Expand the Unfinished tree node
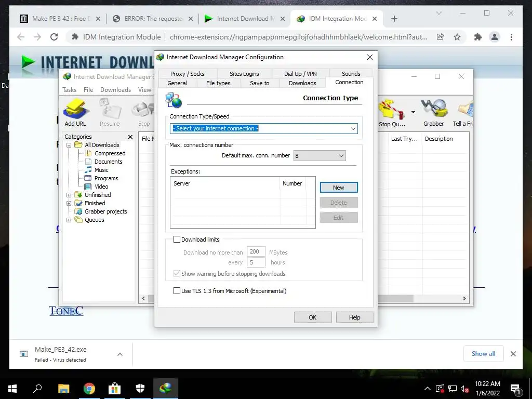The image size is (532, 399). click(69, 195)
